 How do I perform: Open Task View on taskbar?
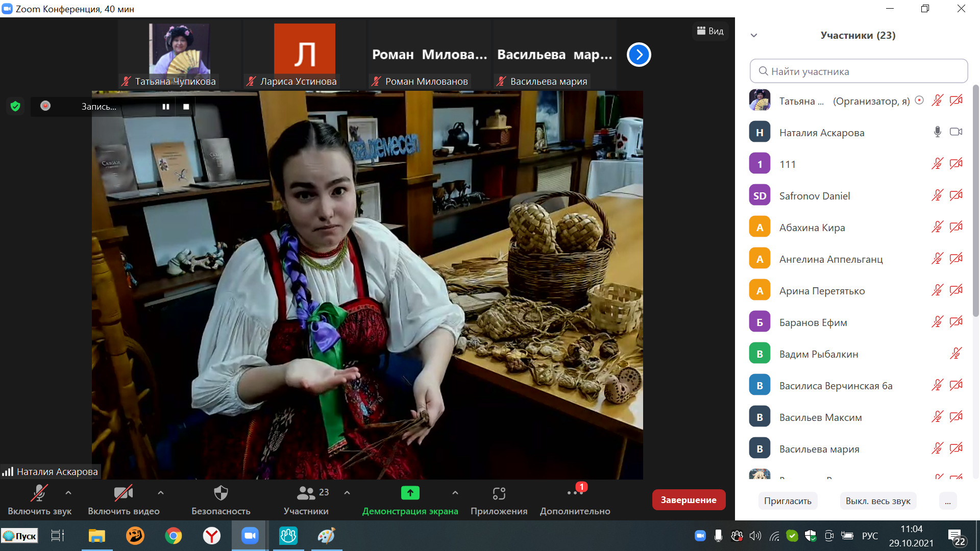[x=58, y=536]
